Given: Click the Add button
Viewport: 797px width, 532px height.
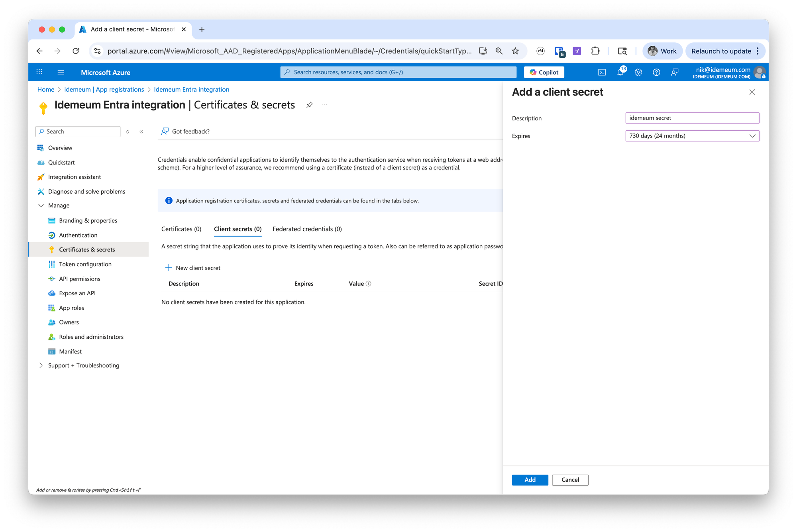Looking at the screenshot, I should (x=530, y=480).
